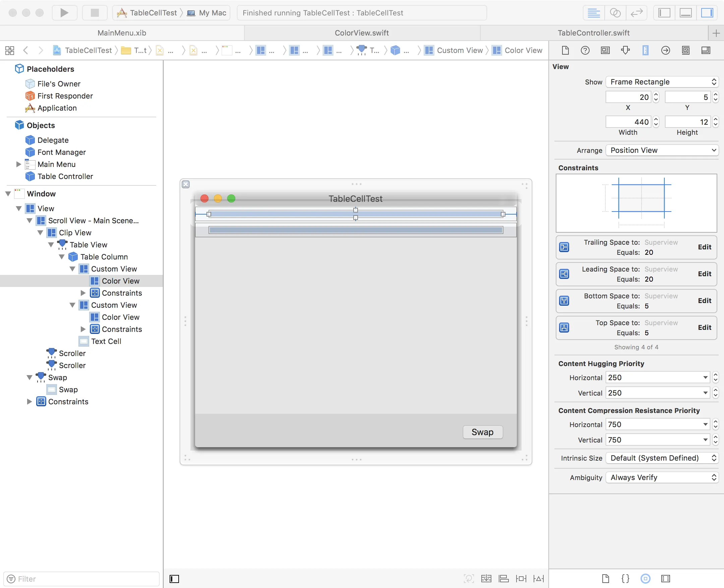Show the Object library icon

[x=645, y=579]
